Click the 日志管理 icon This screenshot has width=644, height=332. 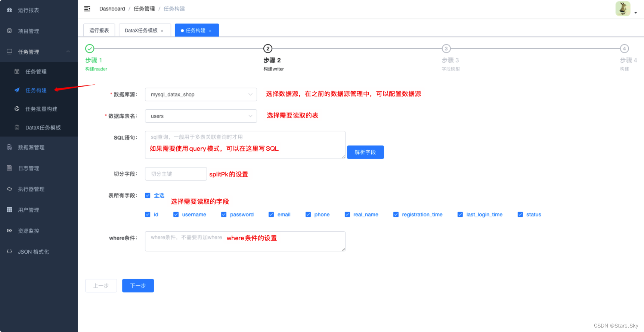coord(9,168)
